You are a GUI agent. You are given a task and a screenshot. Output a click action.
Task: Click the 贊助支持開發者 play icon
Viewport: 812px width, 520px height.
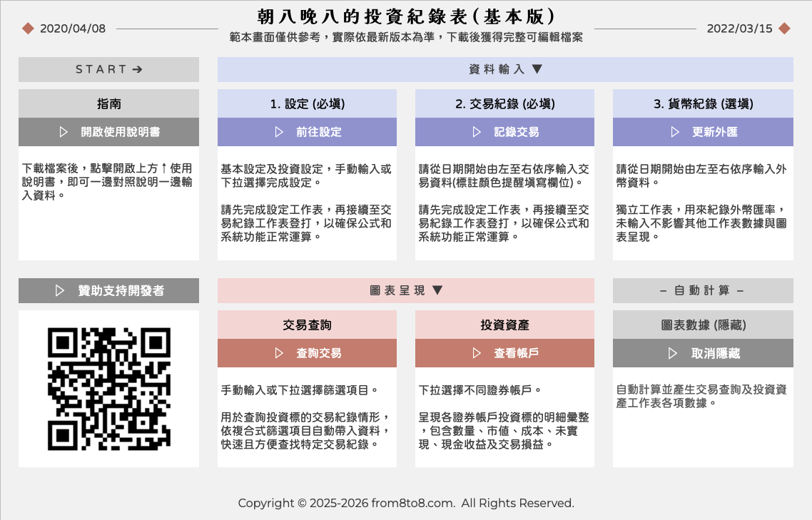pyautogui.click(x=61, y=290)
